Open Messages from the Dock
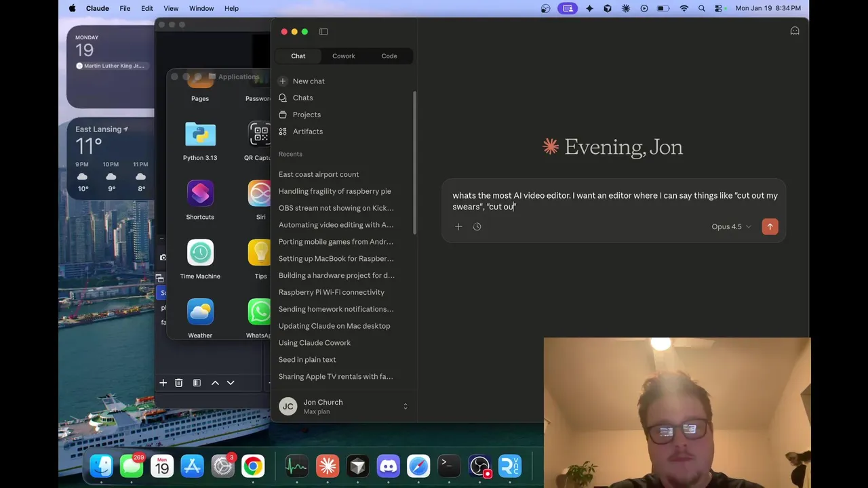Screen dimensions: 868x488 tap(132, 466)
